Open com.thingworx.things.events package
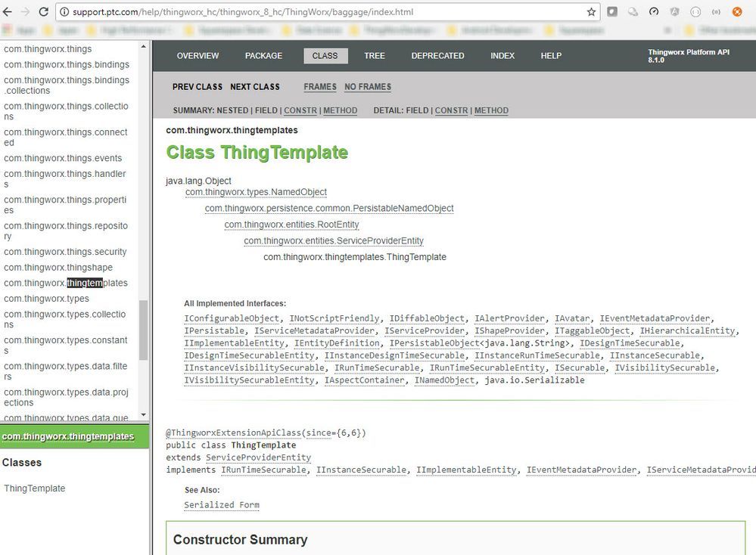Viewport: 756px width, 555px height. [63, 158]
